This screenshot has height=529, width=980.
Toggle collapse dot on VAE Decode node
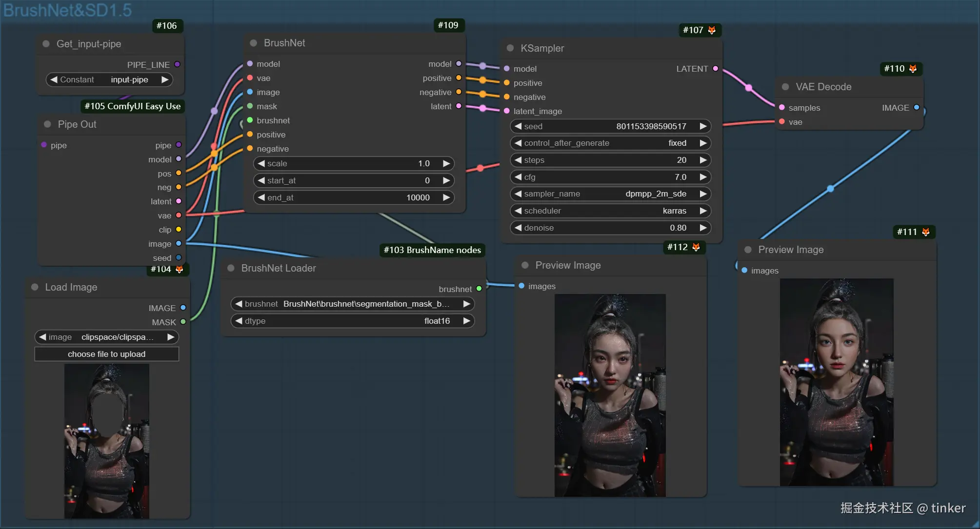point(785,87)
